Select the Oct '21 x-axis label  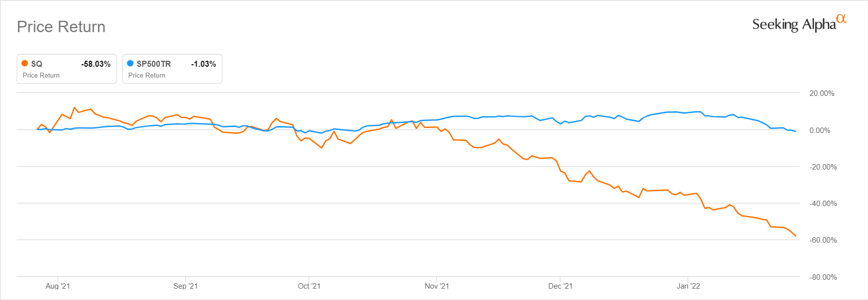pos(309,286)
